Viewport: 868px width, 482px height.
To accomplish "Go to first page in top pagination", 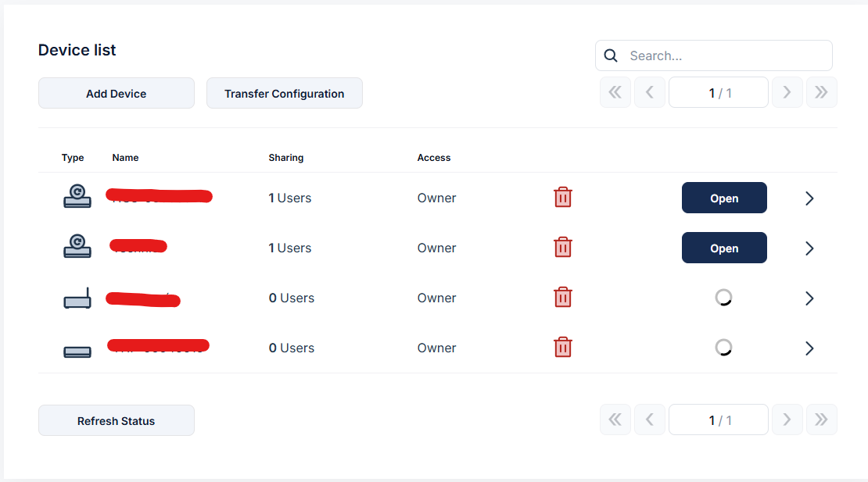I will (615, 92).
